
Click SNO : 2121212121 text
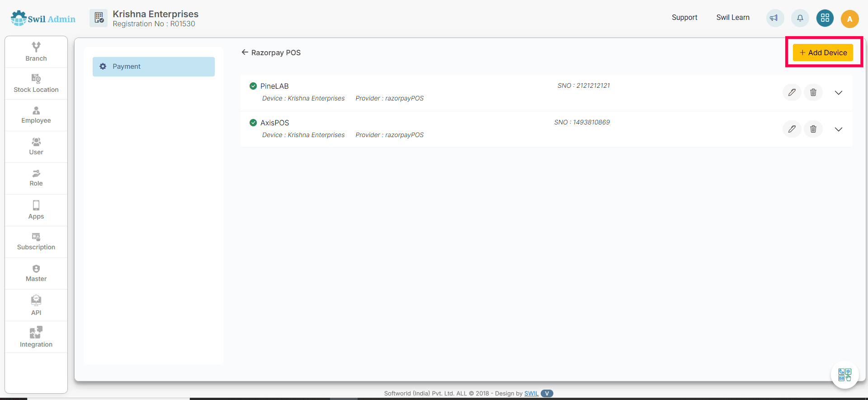click(x=584, y=86)
